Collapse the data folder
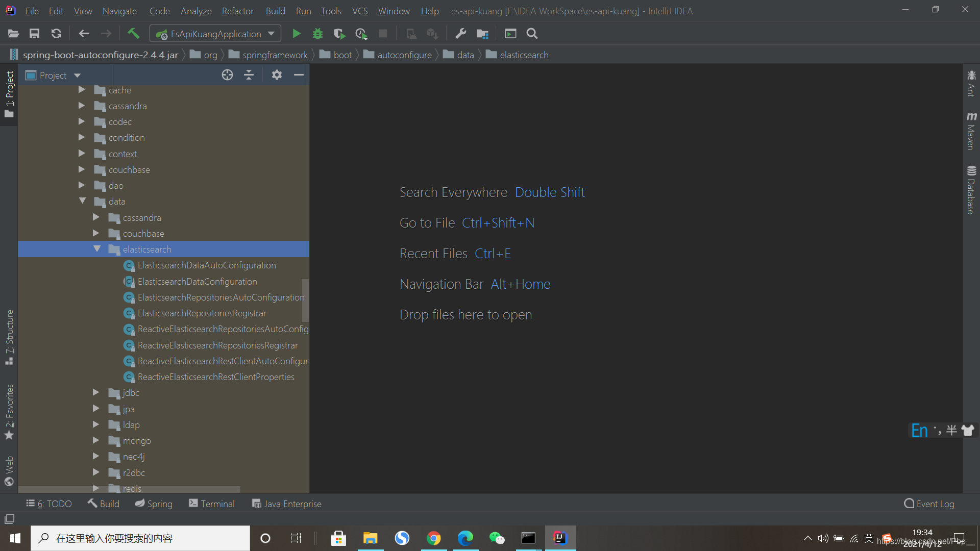Viewport: 980px width, 551px height. (x=82, y=201)
